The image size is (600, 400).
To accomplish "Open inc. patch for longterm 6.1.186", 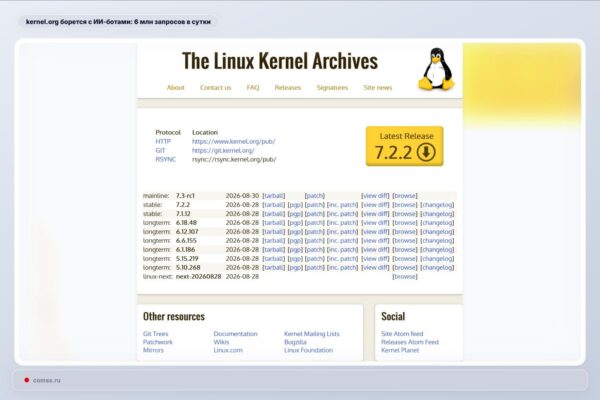I will pyautogui.click(x=342, y=250).
